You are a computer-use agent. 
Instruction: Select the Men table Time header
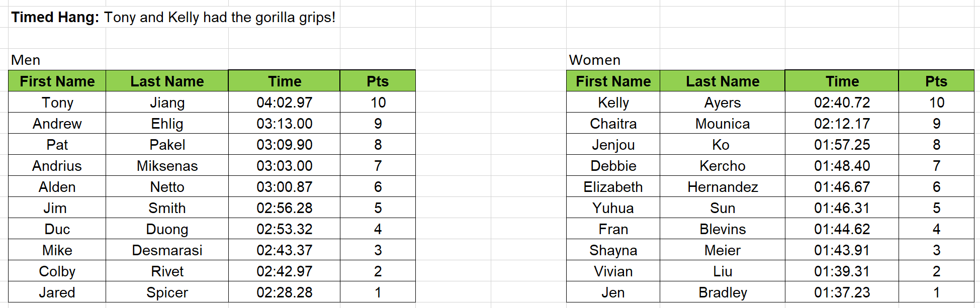[285, 81]
